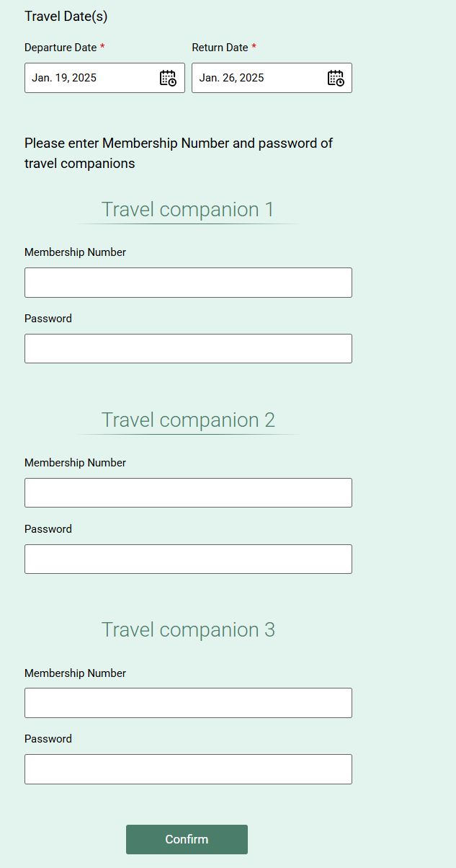Click the travel companions instruction text
456x868 pixels.
pyautogui.click(x=179, y=153)
